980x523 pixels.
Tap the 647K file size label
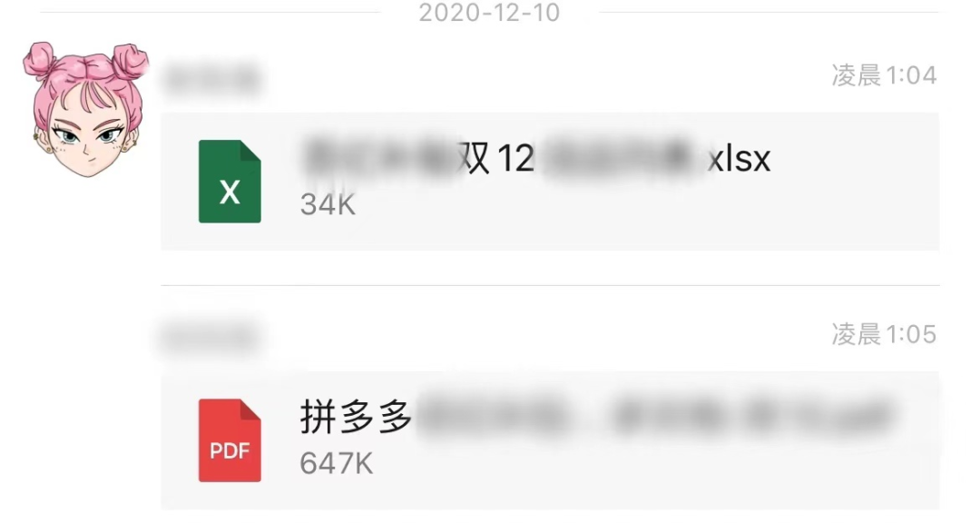pyautogui.click(x=337, y=464)
